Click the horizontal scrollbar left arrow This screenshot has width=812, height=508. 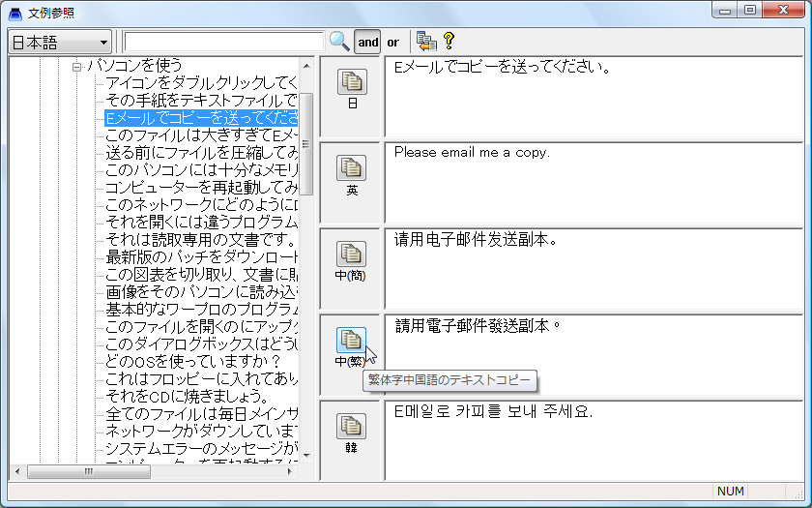17,472
